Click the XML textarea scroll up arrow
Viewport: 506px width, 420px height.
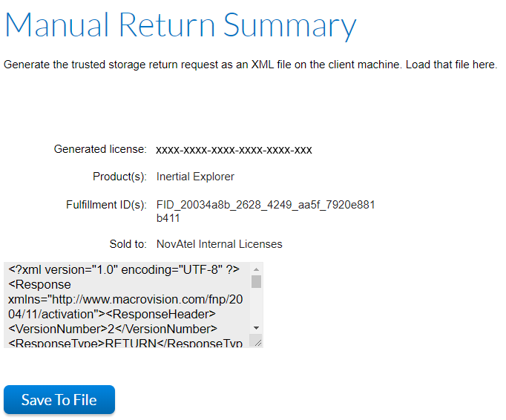pos(256,269)
